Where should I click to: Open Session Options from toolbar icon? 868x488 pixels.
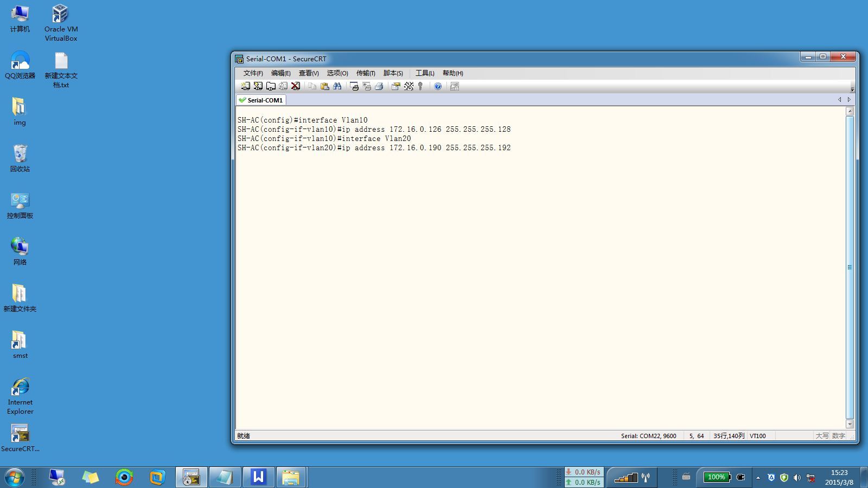point(396,86)
